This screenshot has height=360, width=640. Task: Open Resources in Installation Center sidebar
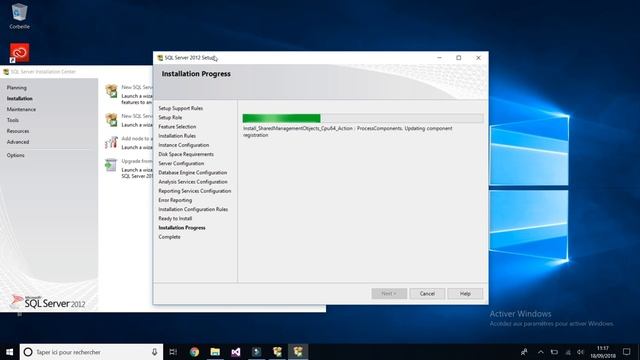[18, 131]
